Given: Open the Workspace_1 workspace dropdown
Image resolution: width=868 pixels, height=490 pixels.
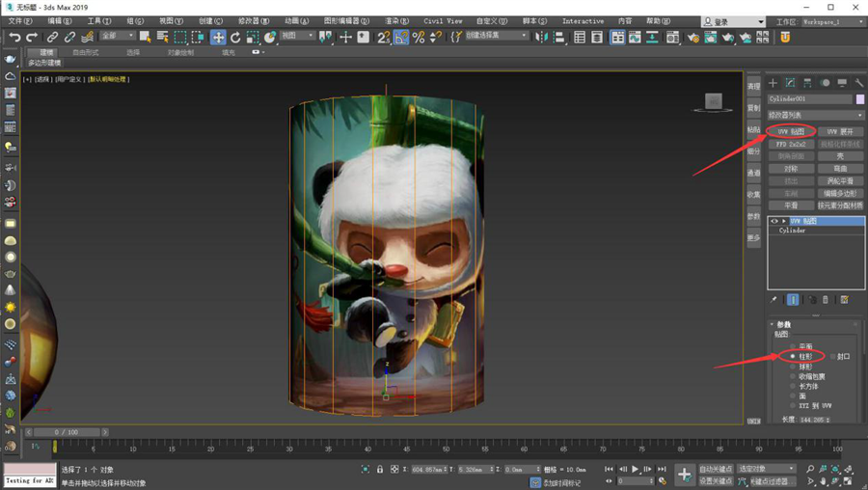Looking at the screenshot, I should (832, 21).
